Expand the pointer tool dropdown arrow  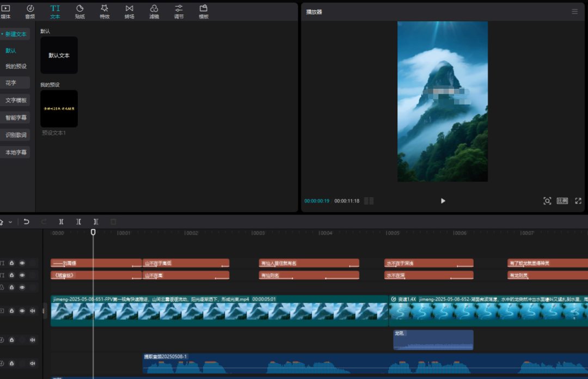10,222
